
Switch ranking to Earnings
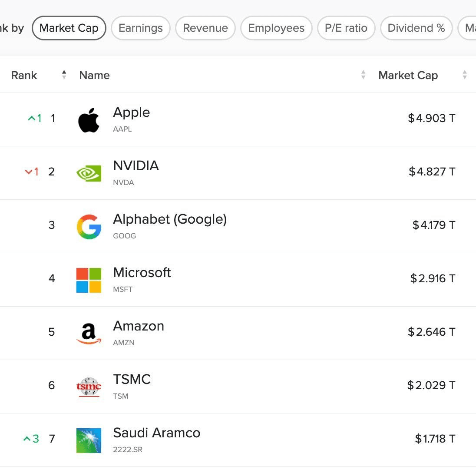click(141, 28)
